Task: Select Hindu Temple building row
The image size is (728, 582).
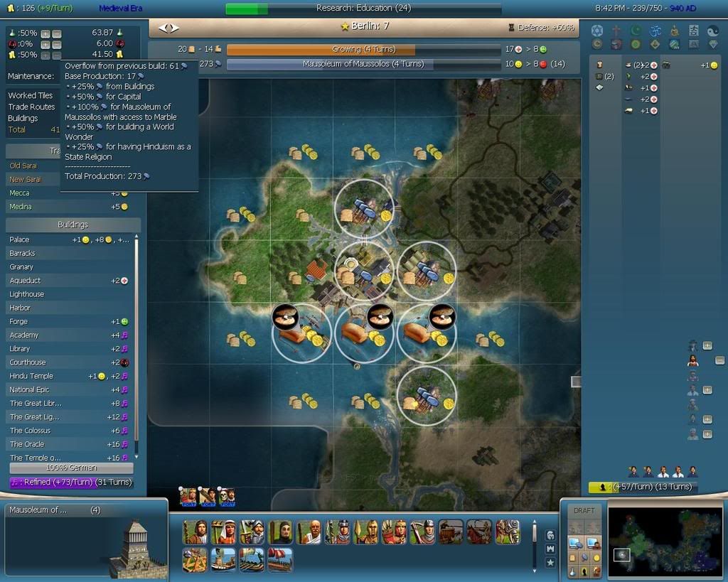Action: [x=69, y=376]
